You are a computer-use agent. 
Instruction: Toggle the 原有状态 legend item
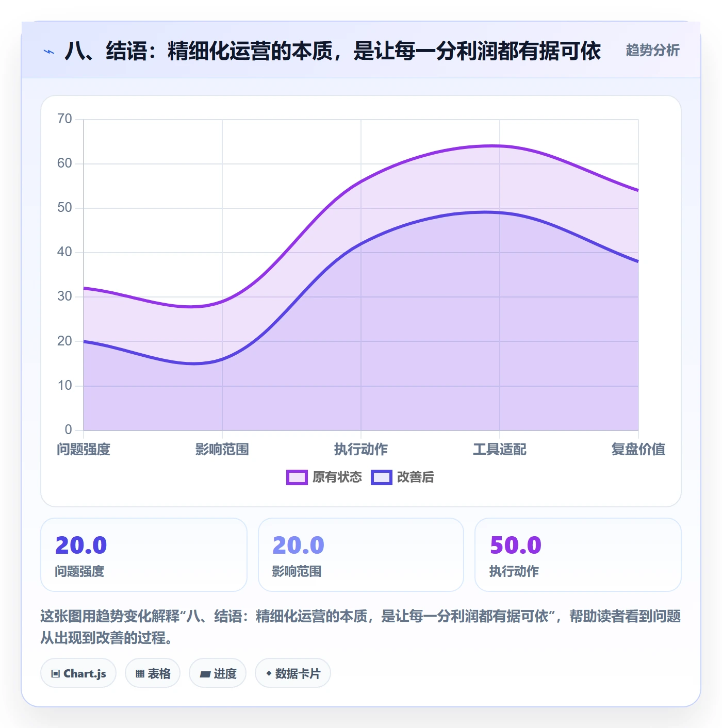coord(324,477)
